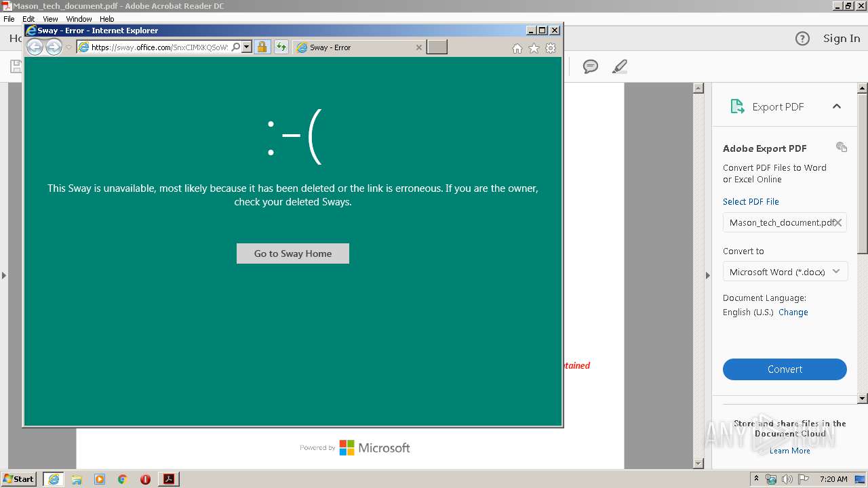
Task: Open the Edit menu in Acrobat Reader
Action: [28, 19]
